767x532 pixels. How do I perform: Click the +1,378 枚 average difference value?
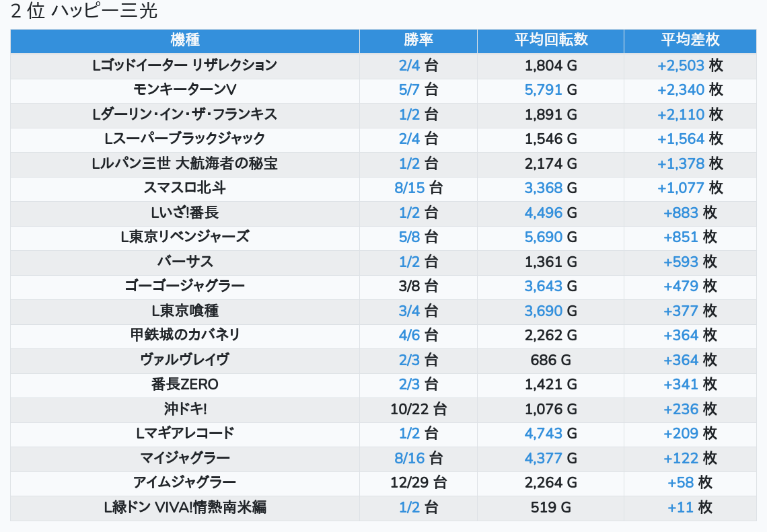point(690,163)
